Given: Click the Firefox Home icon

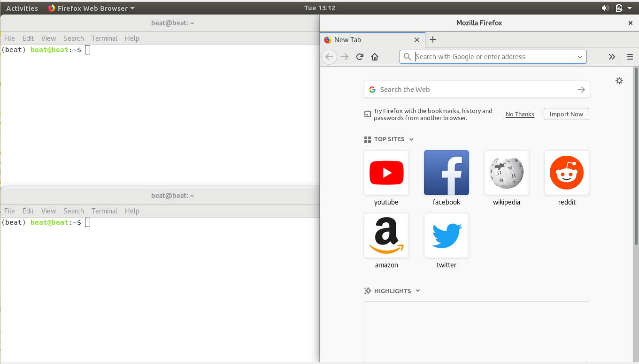Looking at the screenshot, I should click(x=375, y=57).
